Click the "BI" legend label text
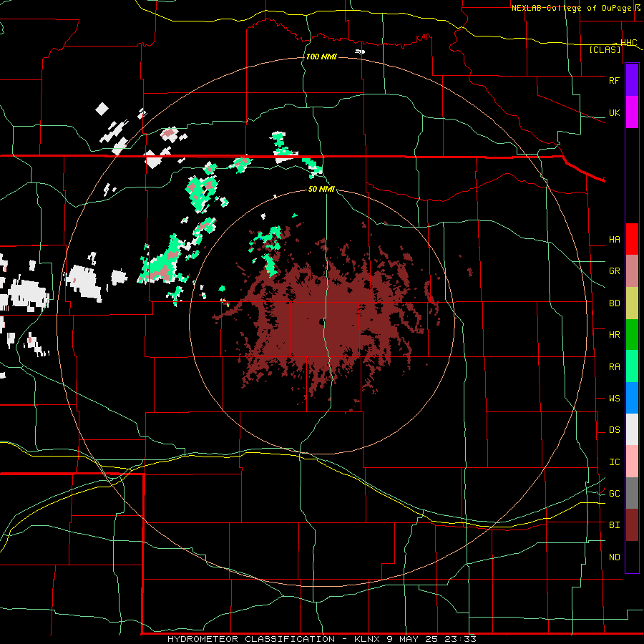The width and height of the screenshot is (644, 644). coord(614,525)
